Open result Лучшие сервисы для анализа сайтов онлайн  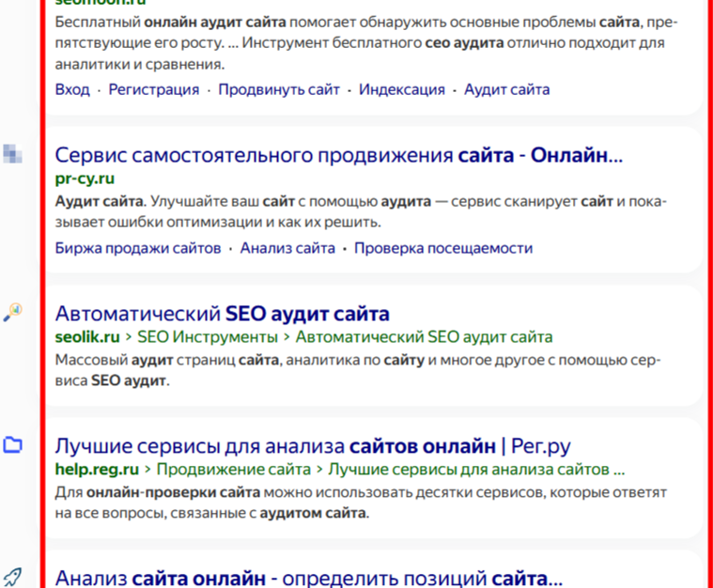pos(313,445)
